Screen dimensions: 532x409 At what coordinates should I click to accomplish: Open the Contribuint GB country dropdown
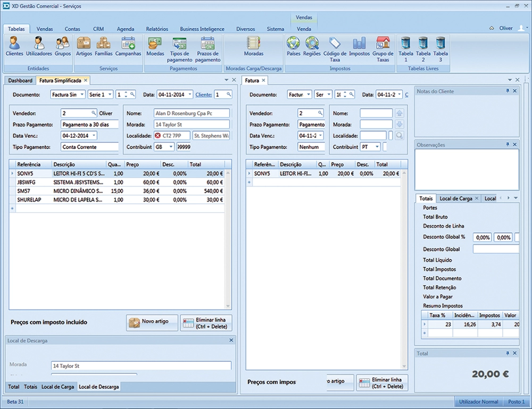pos(171,147)
